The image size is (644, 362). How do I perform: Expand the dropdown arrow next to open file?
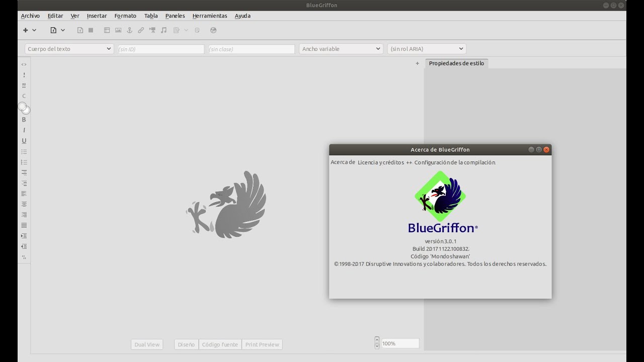click(63, 30)
